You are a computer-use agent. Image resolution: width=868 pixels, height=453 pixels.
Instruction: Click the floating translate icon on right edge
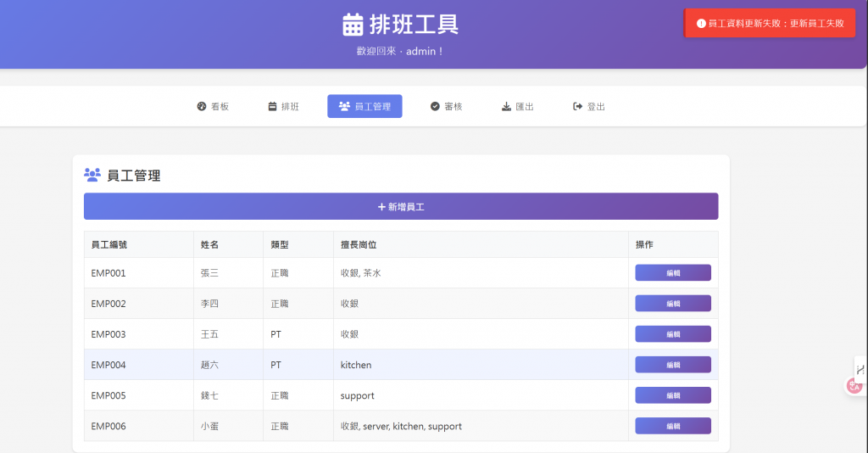(855, 385)
